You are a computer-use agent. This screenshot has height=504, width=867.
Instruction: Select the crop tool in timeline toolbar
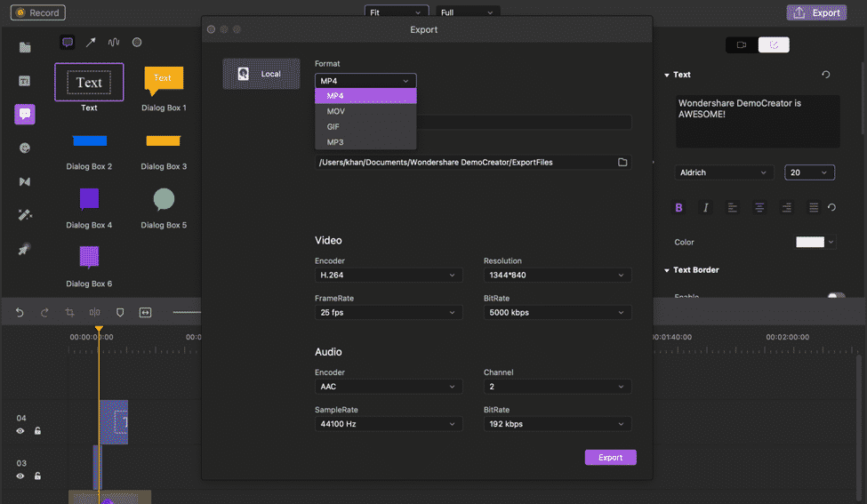(x=69, y=313)
